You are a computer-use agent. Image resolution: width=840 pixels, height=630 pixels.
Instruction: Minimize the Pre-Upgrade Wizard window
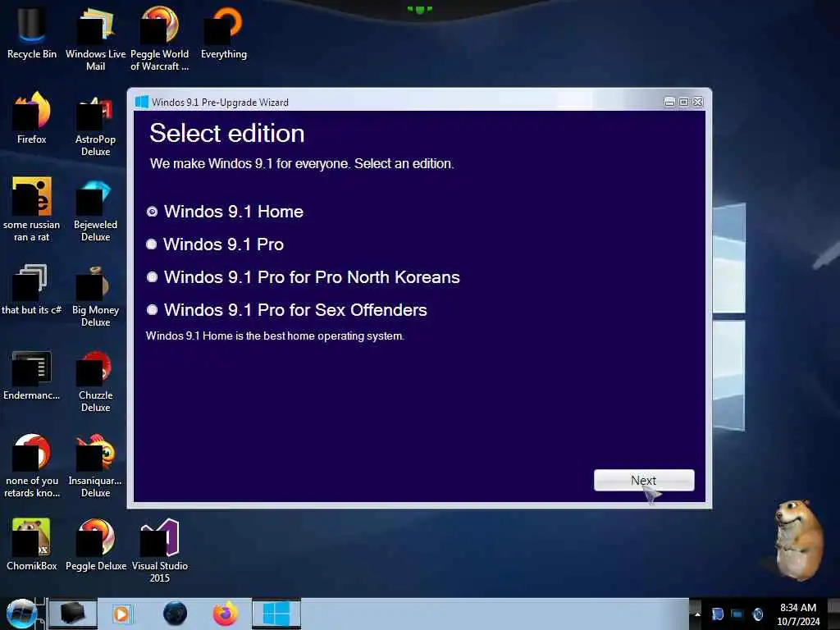click(x=669, y=102)
